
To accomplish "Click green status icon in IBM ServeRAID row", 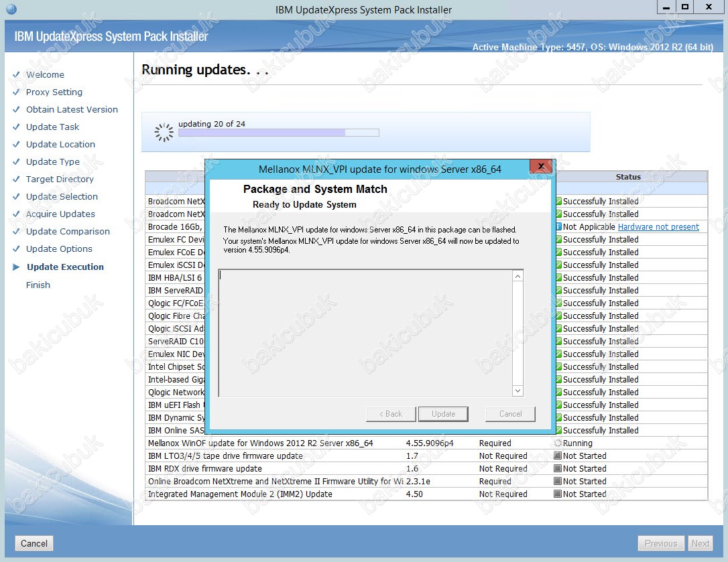I will (558, 291).
